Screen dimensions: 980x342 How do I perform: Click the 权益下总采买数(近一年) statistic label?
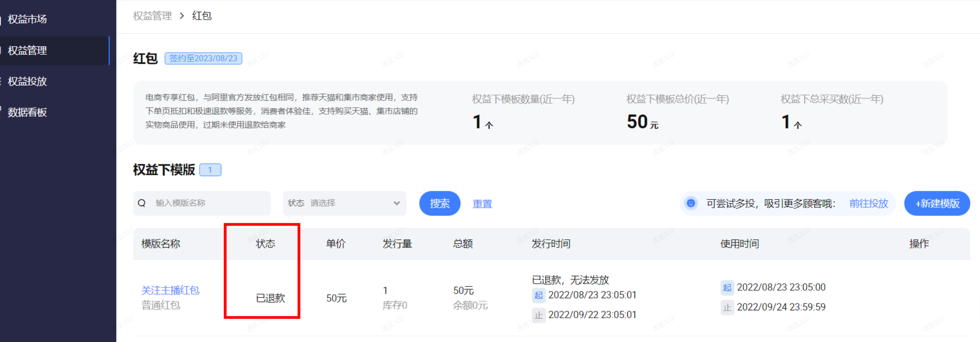point(832,99)
